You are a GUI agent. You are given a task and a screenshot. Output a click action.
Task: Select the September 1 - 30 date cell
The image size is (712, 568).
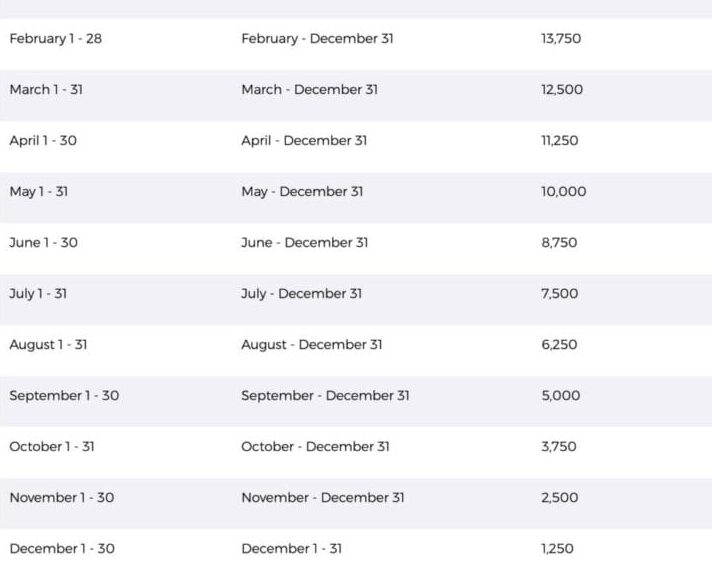tap(64, 395)
